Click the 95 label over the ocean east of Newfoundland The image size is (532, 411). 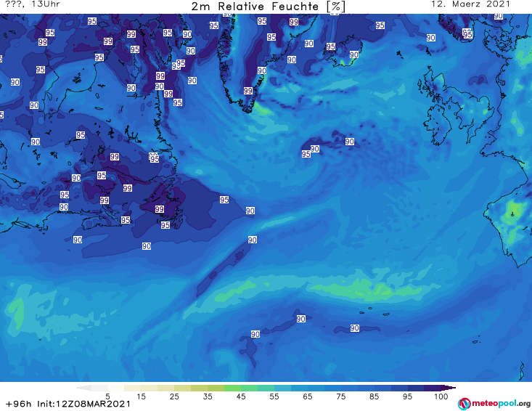pos(224,200)
